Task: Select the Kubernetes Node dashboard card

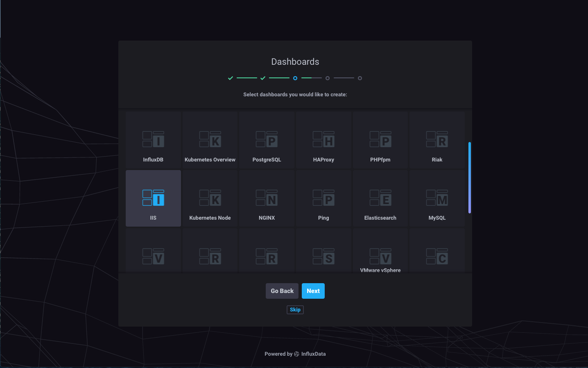Action: tap(210, 198)
